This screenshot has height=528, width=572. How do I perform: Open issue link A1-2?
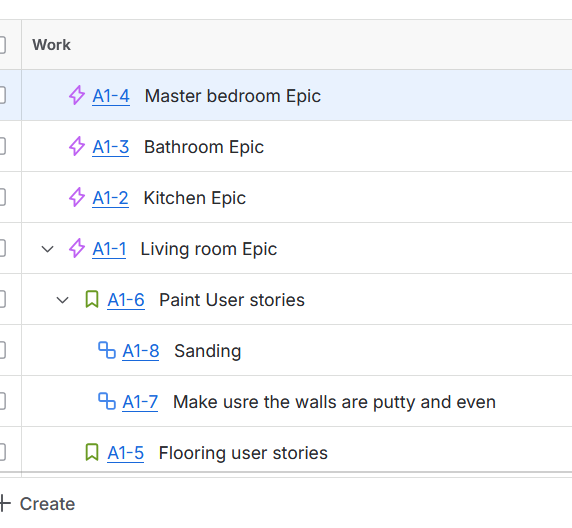pyautogui.click(x=110, y=198)
